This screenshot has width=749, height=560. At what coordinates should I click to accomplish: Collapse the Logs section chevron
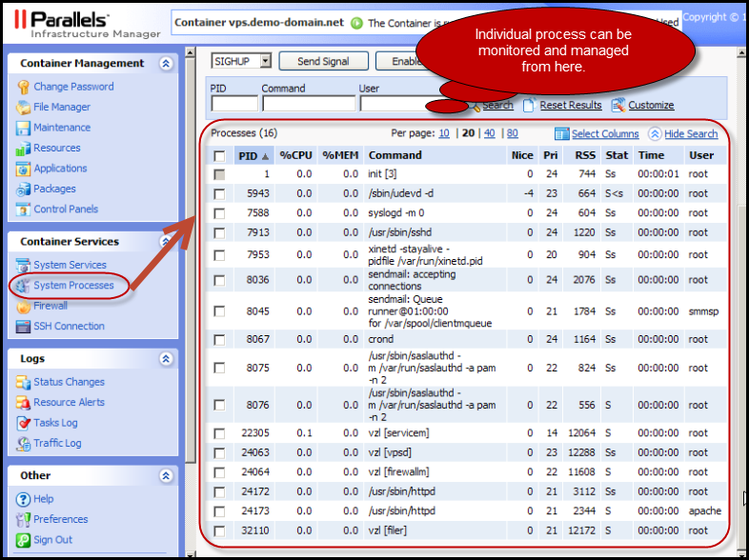click(166, 358)
